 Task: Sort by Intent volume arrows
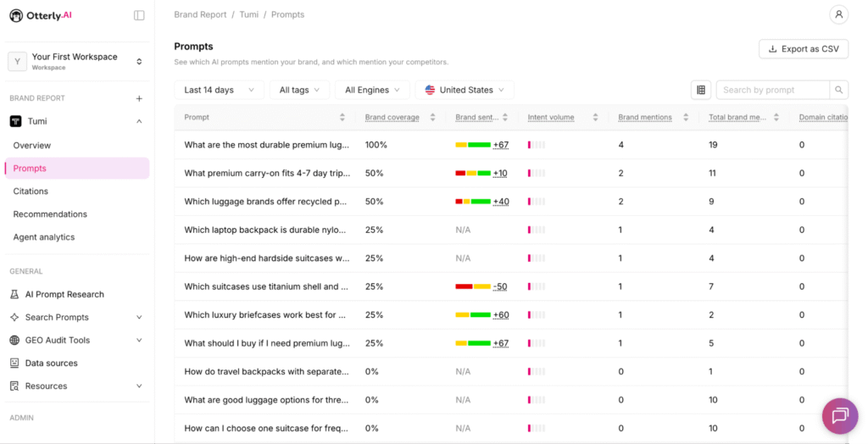(x=595, y=118)
